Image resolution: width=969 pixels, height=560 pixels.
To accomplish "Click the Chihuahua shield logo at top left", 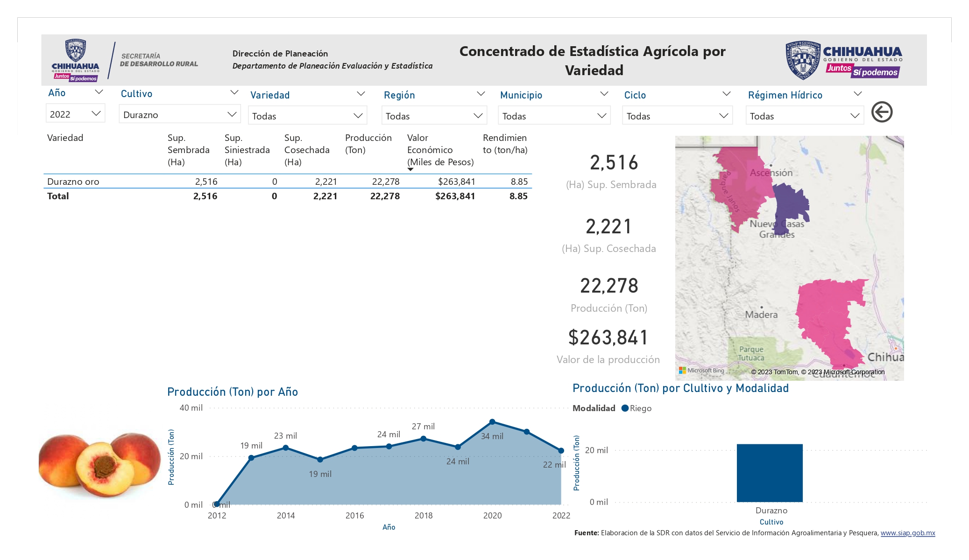I will point(75,60).
